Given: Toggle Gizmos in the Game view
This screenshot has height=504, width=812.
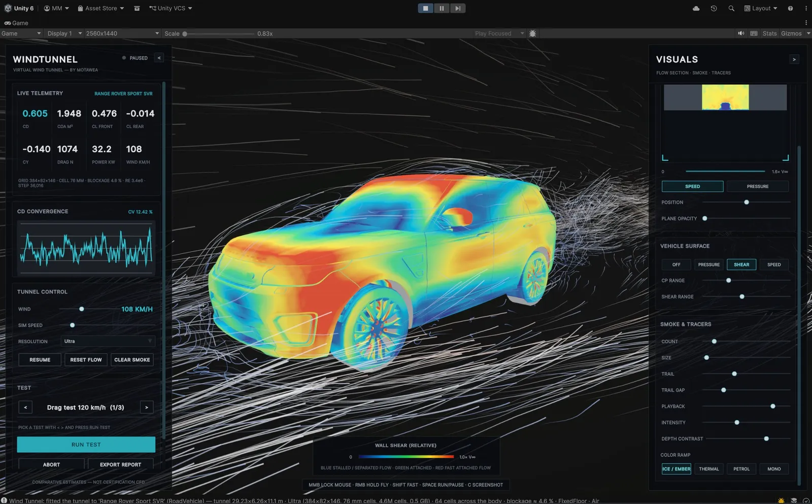Looking at the screenshot, I should click(791, 33).
